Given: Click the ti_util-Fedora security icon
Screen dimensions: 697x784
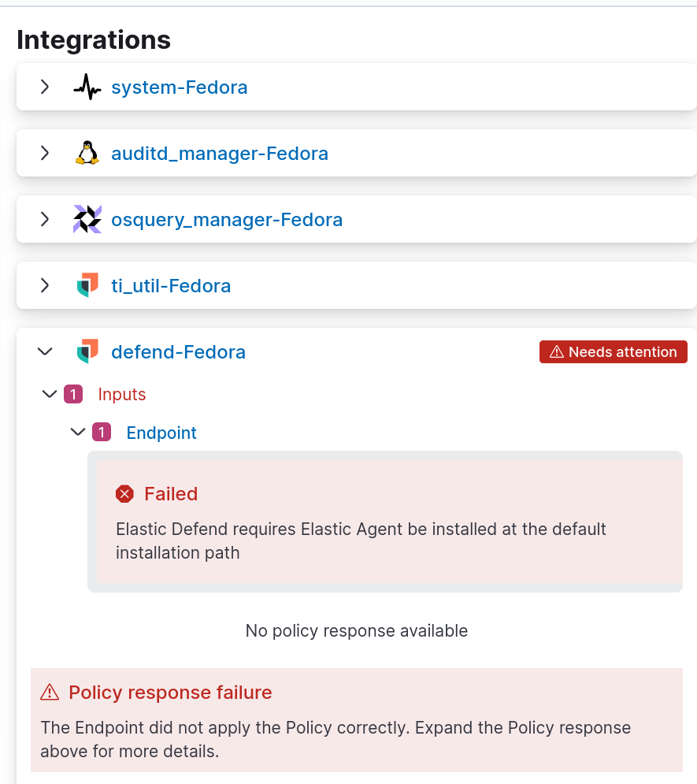Looking at the screenshot, I should (x=87, y=285).
